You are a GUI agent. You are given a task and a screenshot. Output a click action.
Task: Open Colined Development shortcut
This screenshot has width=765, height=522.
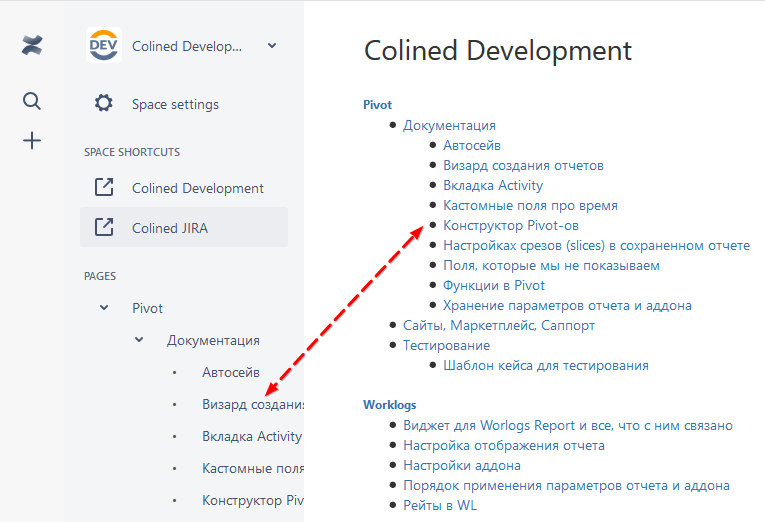click(x=198, y=188)
